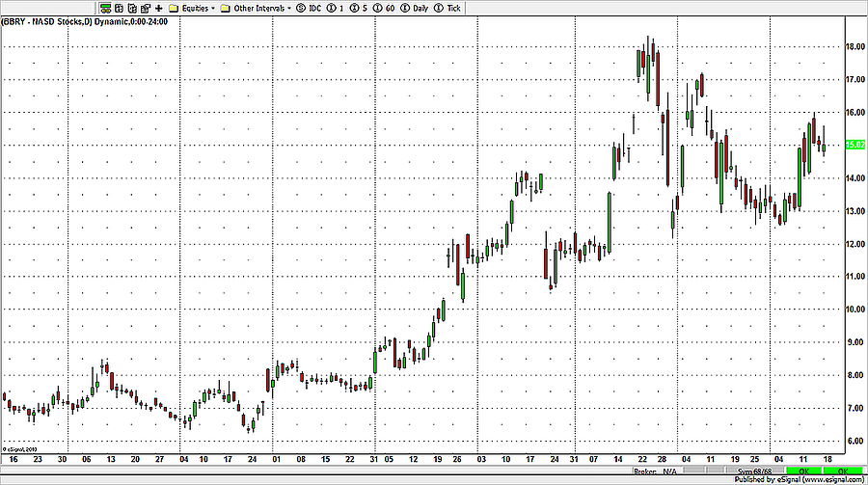Expand the Other Intervals dropdown arrow
Image resolution: width=868 pixels, height=485 pixels.
(x=289, y=8)
